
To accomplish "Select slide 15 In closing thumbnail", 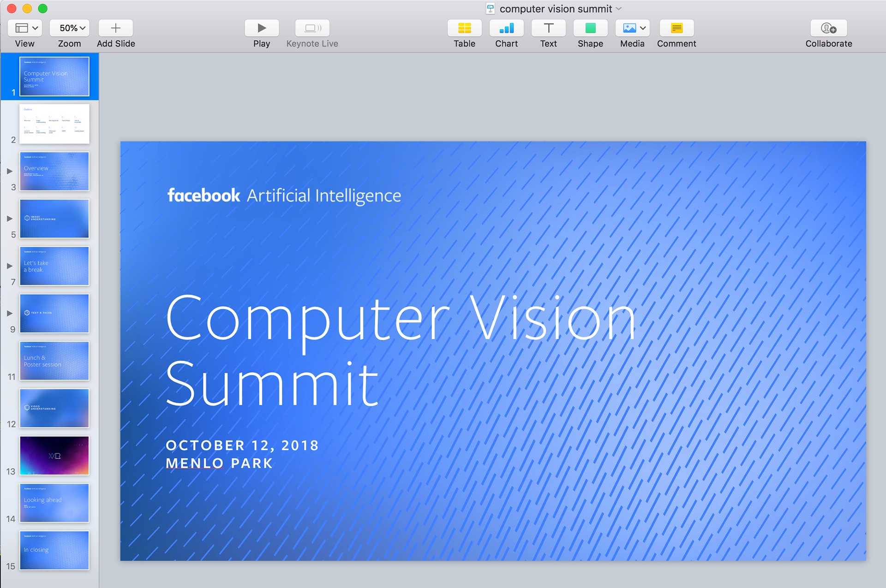I will 54,551.
